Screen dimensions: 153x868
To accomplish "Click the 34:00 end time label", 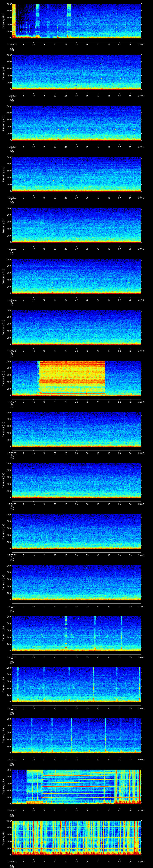I will pyautogui.click(x=141, y=453).
